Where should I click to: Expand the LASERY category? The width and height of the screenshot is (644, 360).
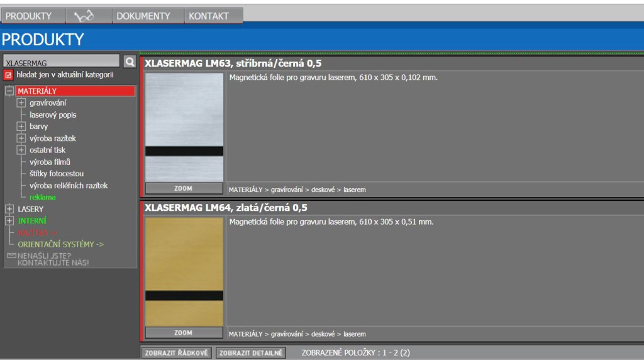(x=9, y=209)
